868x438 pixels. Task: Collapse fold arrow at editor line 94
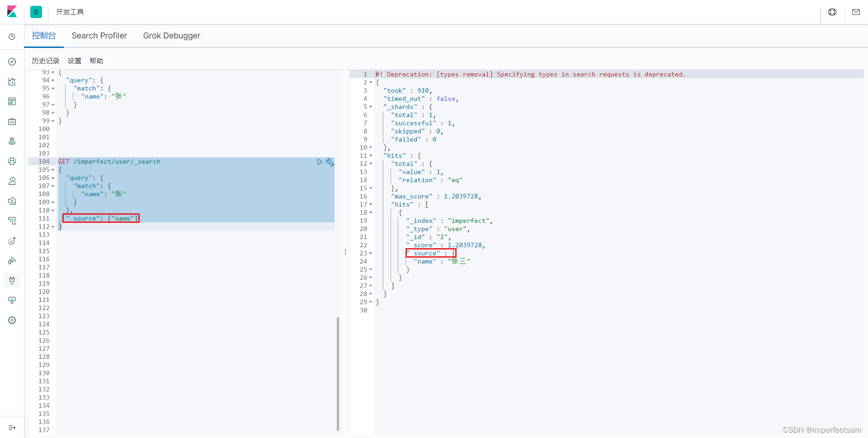53,80
